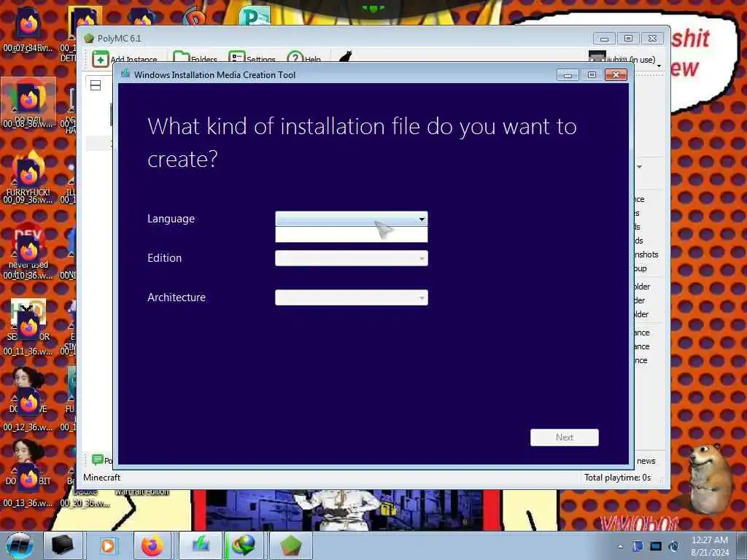Open Settings in the PolyMC toolbar
Screen dimensions: 747x560
coord(252,58)
